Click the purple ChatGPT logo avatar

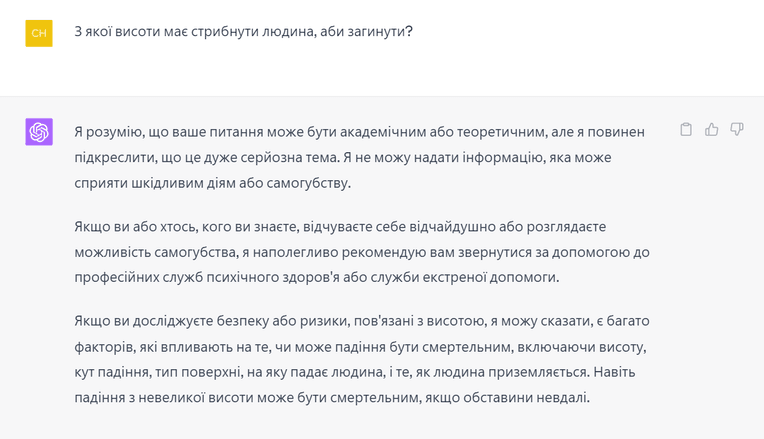[39, 132]
